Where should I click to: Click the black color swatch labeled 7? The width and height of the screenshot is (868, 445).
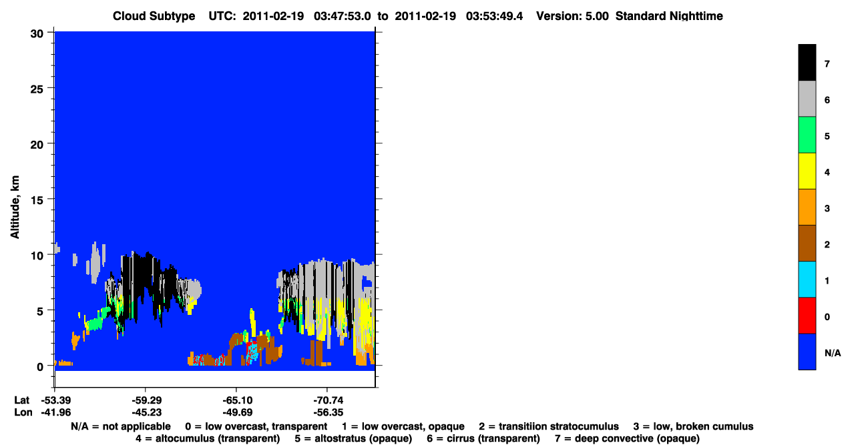807,63
